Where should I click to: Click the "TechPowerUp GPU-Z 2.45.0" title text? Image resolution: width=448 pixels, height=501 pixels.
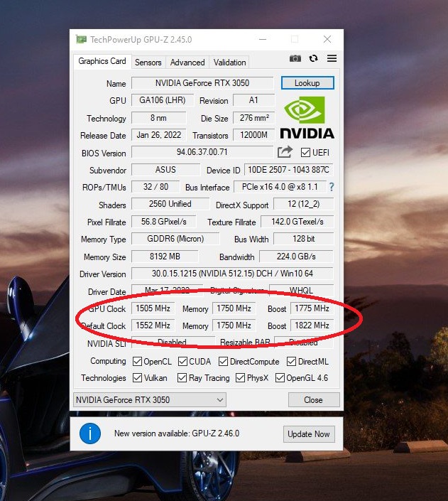141,40
